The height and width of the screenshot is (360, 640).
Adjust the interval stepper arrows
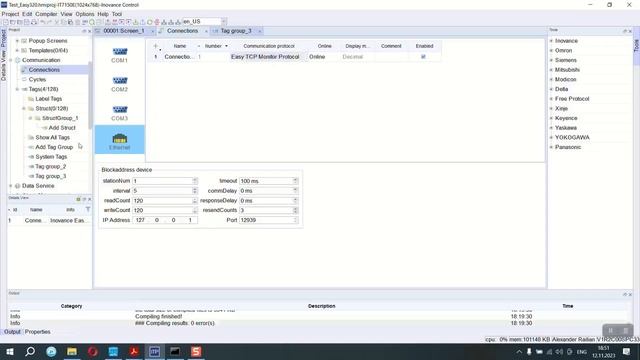(195, 191)
